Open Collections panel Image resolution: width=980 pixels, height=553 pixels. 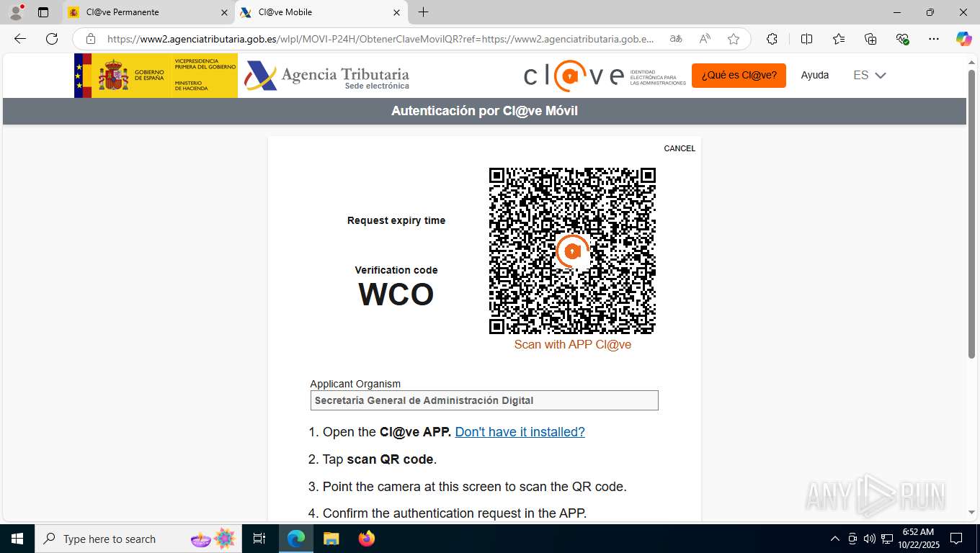[x=870, y=39]
